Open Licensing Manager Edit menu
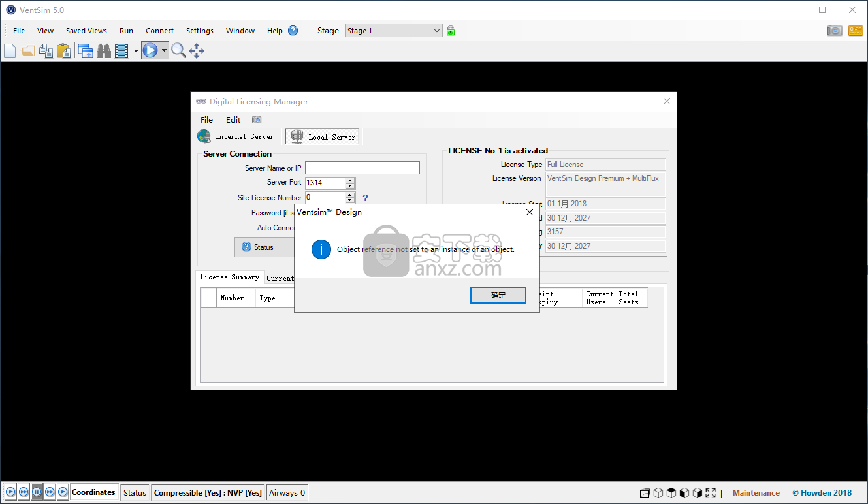Viewport: 868px width, 504px height. [x=233, y=119]
